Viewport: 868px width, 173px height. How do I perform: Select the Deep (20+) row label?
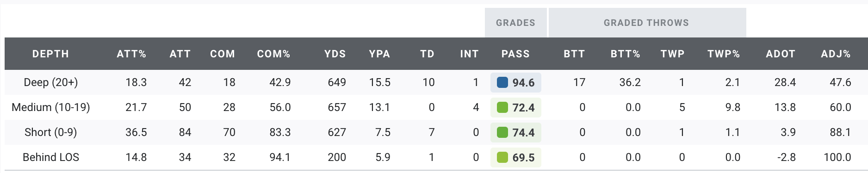51,82
